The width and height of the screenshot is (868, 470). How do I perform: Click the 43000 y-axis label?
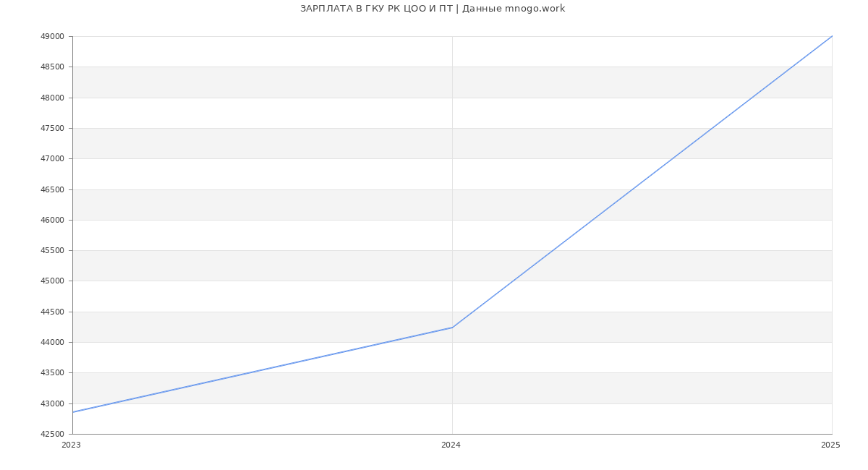pyautogui.click(x=53, y=403)
